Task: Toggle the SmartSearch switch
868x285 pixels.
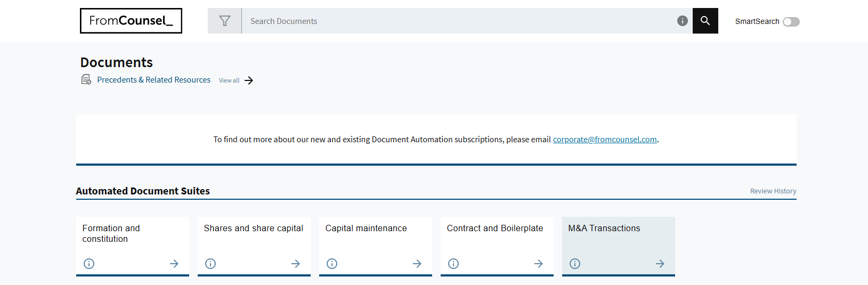Action: pyautogui.click(x=791, y=21)
